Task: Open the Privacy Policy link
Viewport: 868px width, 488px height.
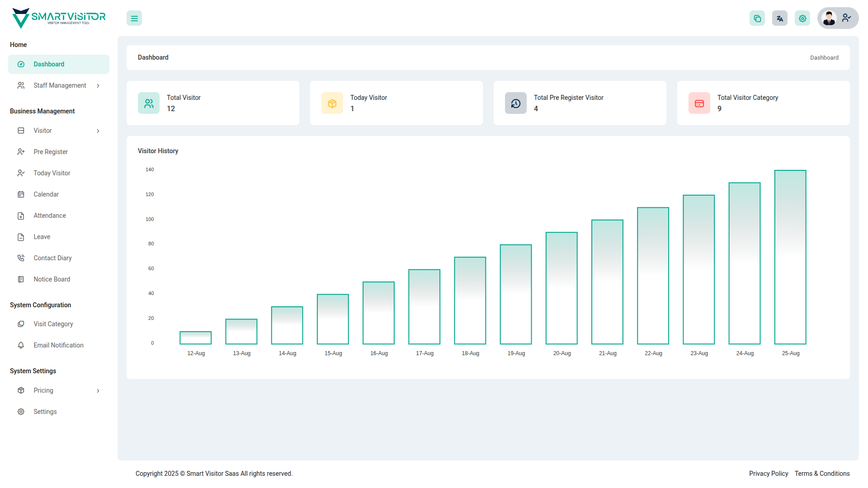Action: click(769, 474)
